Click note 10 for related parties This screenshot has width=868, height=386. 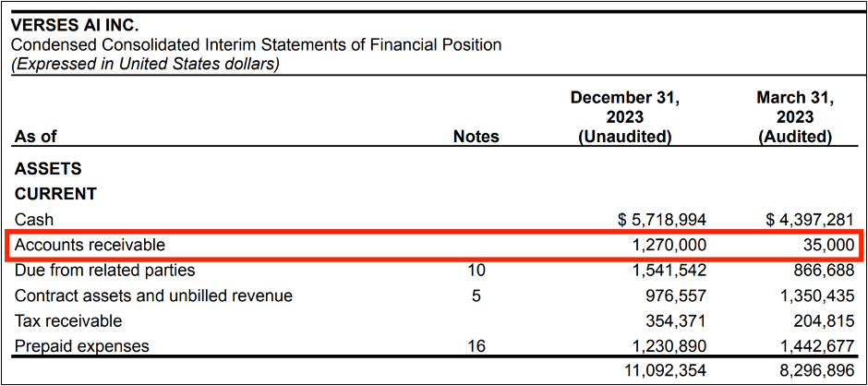click(476, 271)
